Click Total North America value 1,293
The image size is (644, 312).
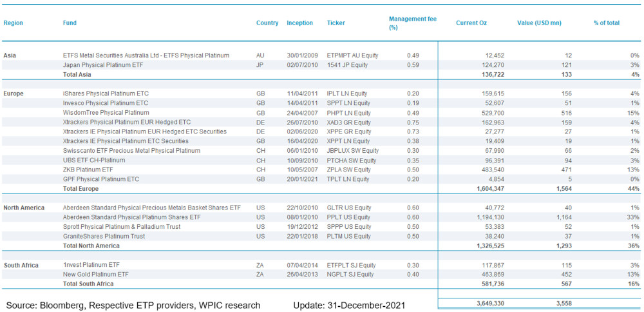pyautogui.click(x=563, y=246)
